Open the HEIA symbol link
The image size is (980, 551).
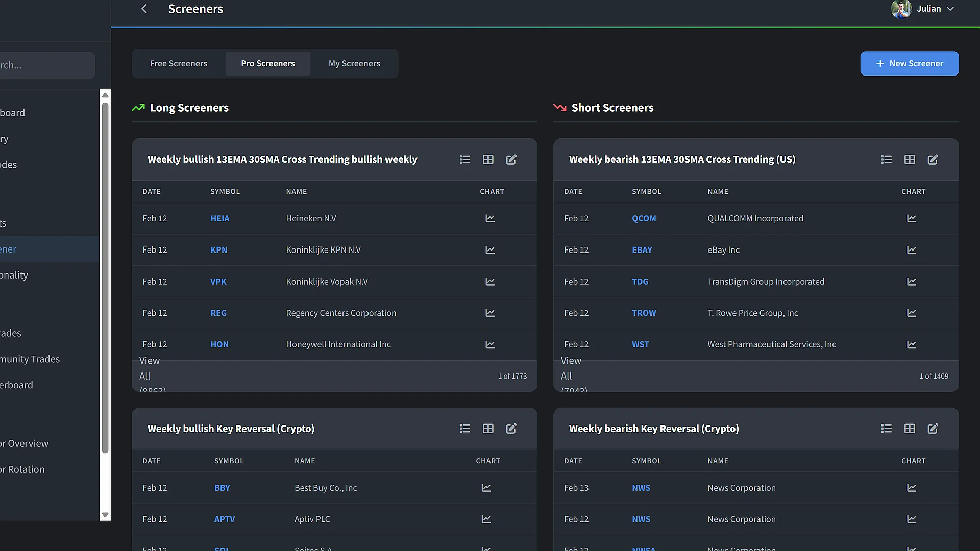219,219
